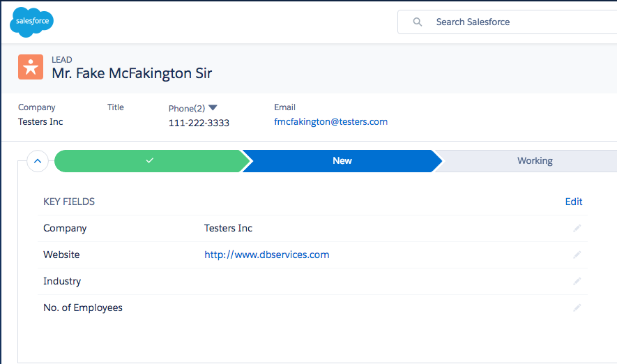Screen dimensions: 617x364
Task: Edit No. of Employees via pencil icon
Action: 577,308
